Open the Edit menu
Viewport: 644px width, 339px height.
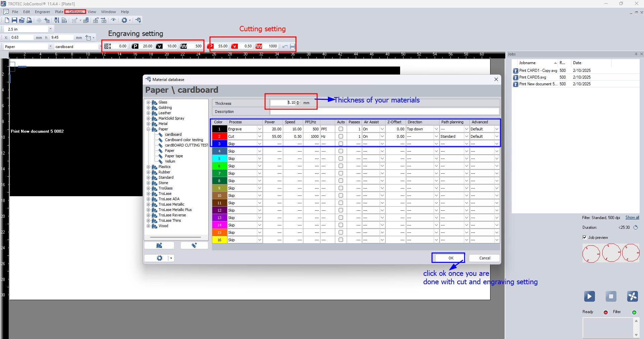point(27,12)
